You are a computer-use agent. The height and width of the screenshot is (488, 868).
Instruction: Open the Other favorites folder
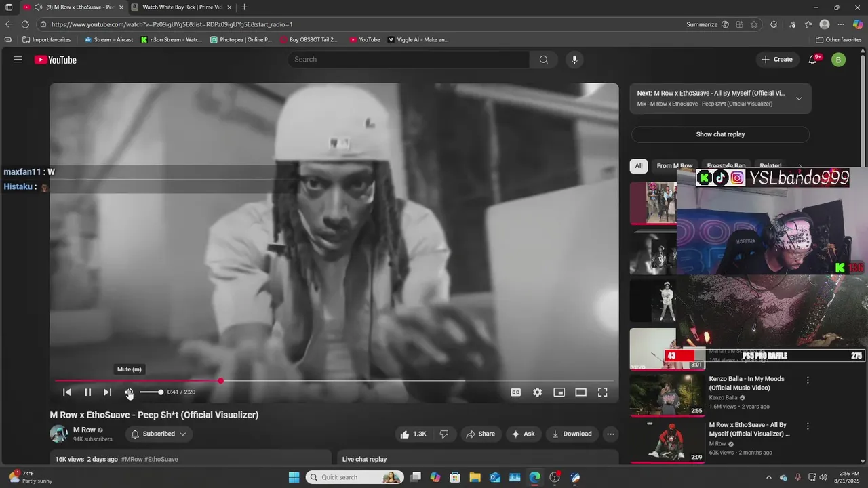pyautogui.click(x=839, y=39)
